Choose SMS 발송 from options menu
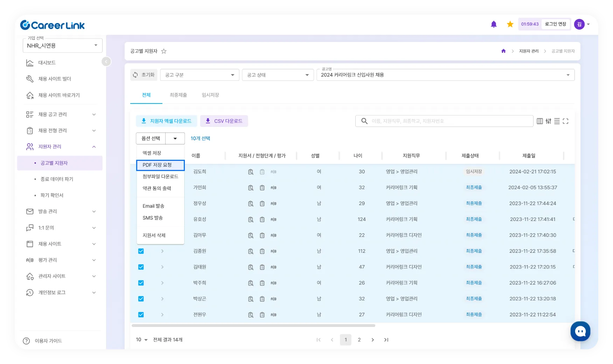Viewport: 613px width, 364px height. [160, 218]
